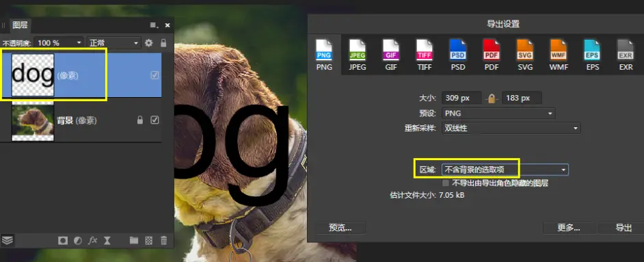Select the PDF export format
This screenshot has width=644, height=262.
click(492, 55)
